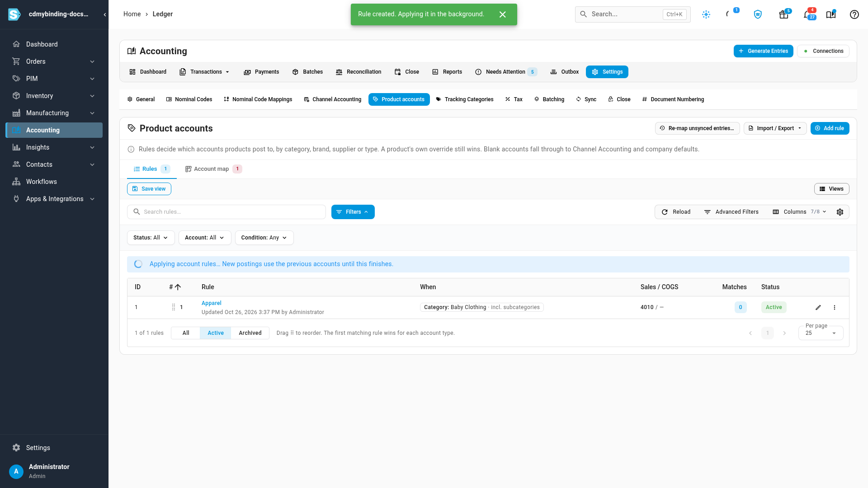
Task: Open the Condition: Any dropdown
Action: 264,238
